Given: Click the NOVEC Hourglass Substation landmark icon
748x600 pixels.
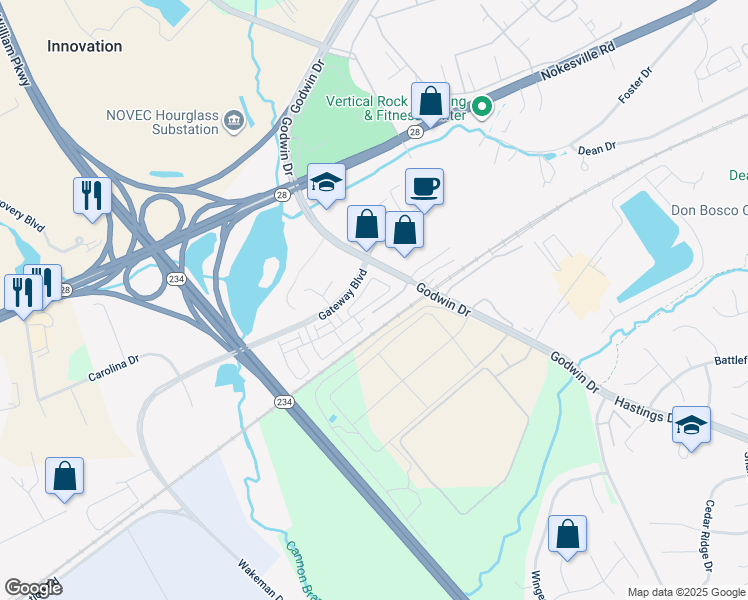Looking at the screenshot, I should (x=234, y=121).
